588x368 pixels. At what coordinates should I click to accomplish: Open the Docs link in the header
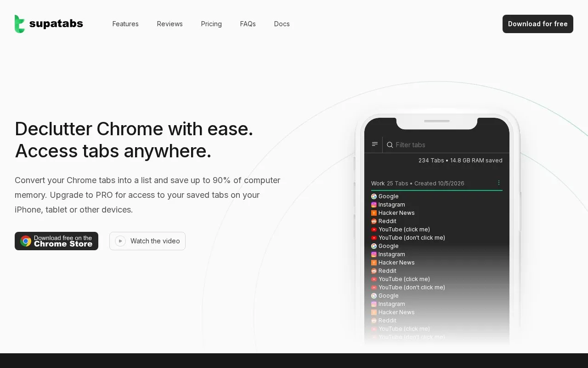coord(282,24)
